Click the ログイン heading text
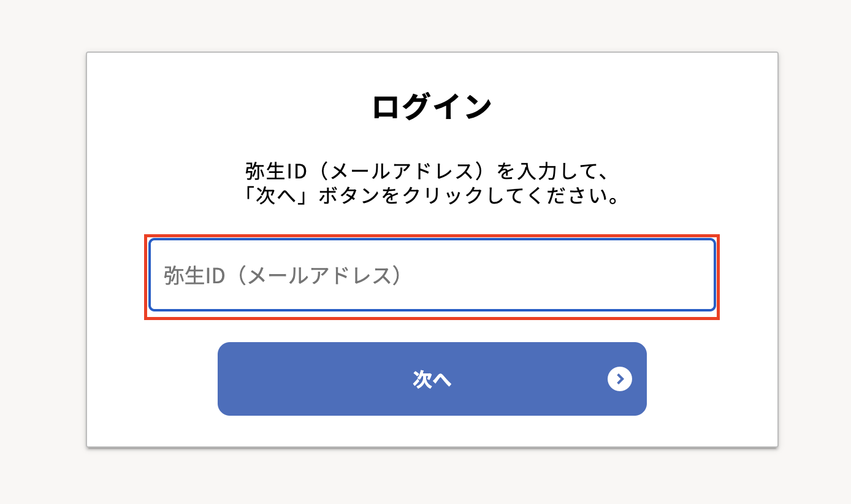This screenshot has width=851, height=504. pyautogui.click(x=432, y=107)
